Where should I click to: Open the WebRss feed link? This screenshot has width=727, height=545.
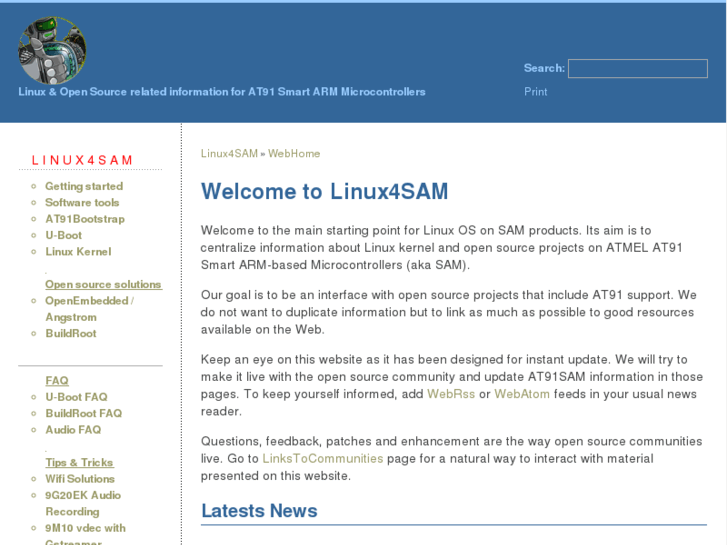(x=451, y=394)
